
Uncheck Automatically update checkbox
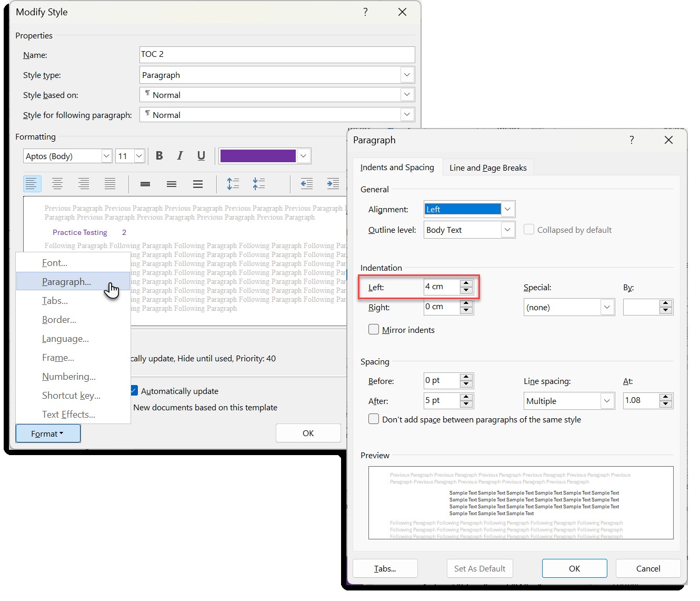click(x=135, y=391)
